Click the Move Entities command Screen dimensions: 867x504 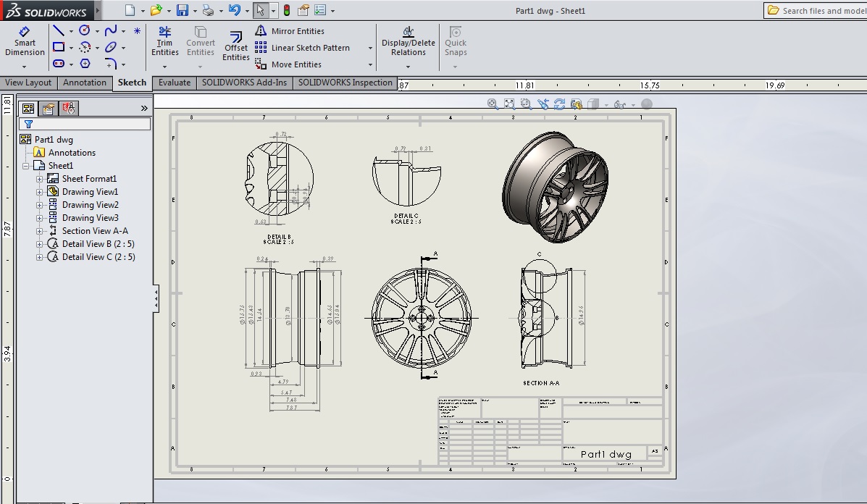288,64
